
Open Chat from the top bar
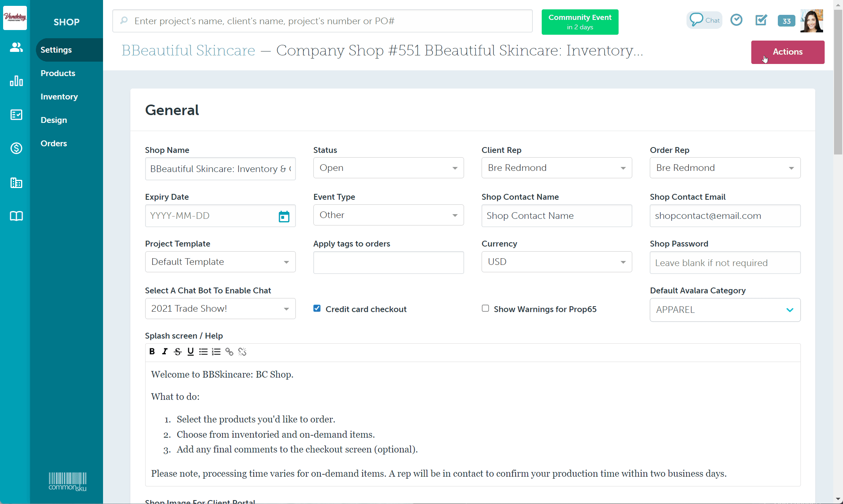[x=704, y=20]
